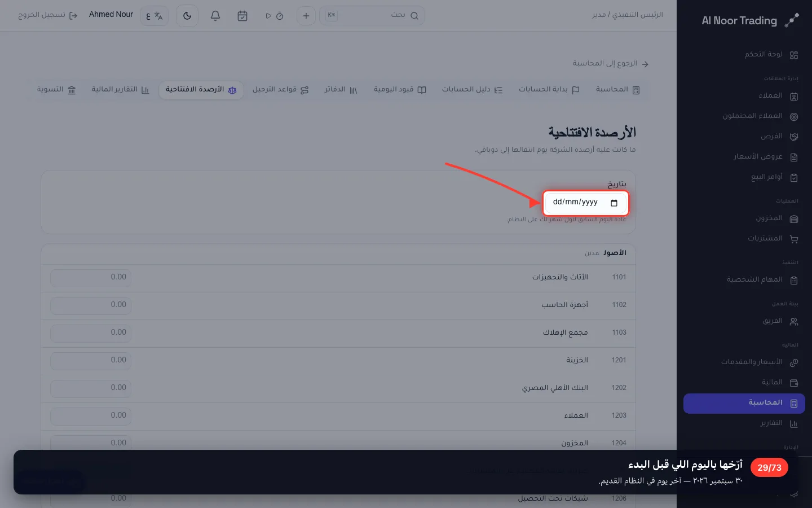Click the بتاريخ dd/mm/yyyy date field
812x508 pixels.
click(586, 203)
